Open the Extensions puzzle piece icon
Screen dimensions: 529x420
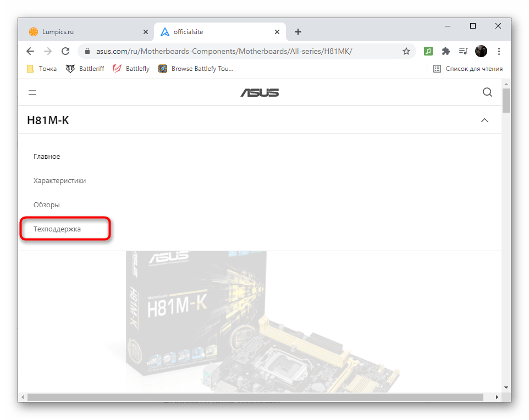[x=445, y=51]
